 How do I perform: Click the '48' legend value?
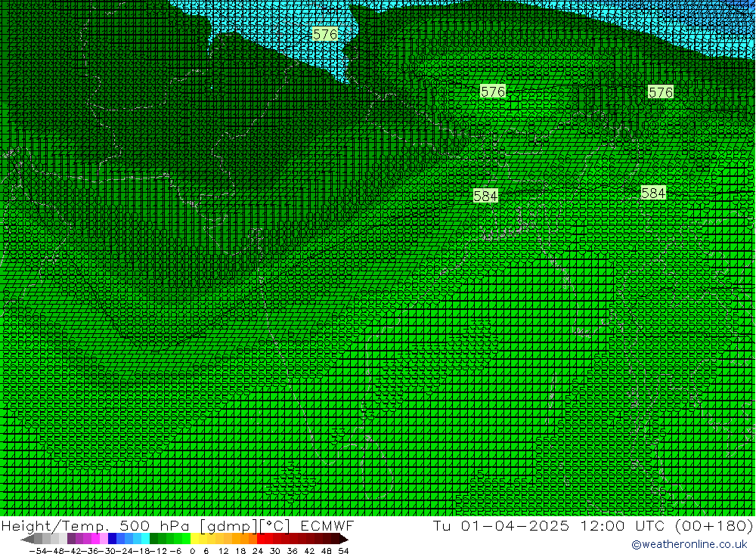(x=327, y=551)
